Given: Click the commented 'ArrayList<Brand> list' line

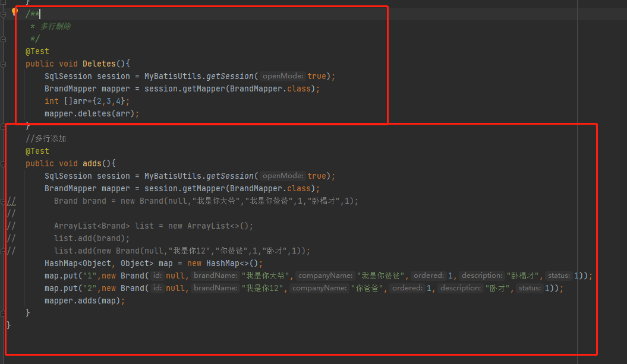Looking at the screenshot, I should [x=153, y=226].
